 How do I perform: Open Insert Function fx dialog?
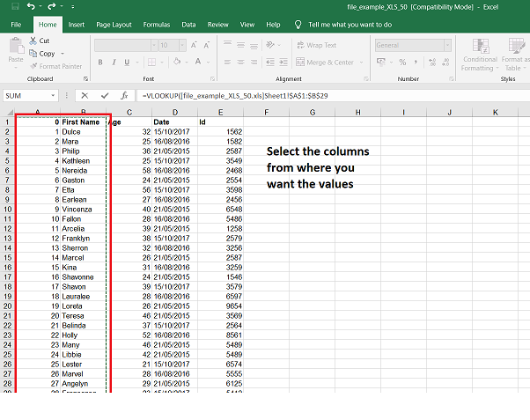pyautogui.click(x=125, y=95)
